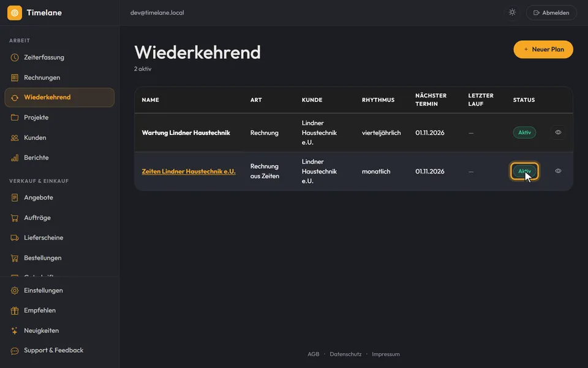Click the '2 aktiv' counter text
This screenshot has height=368, width=588.
point(143,69)
